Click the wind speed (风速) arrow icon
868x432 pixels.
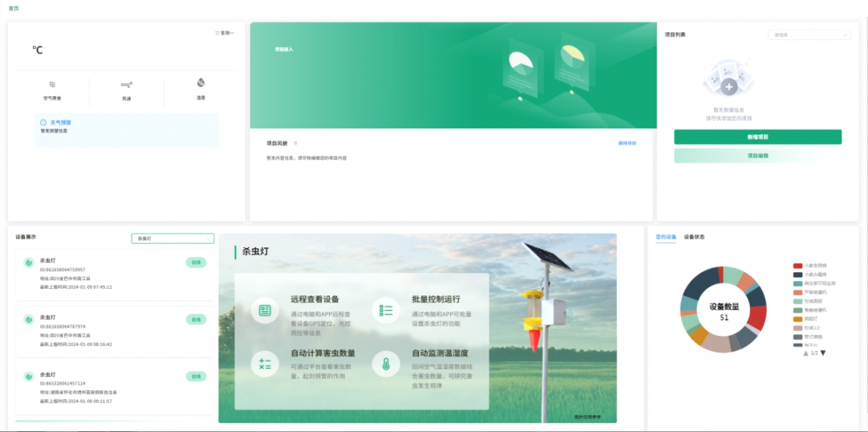(126, 84)
